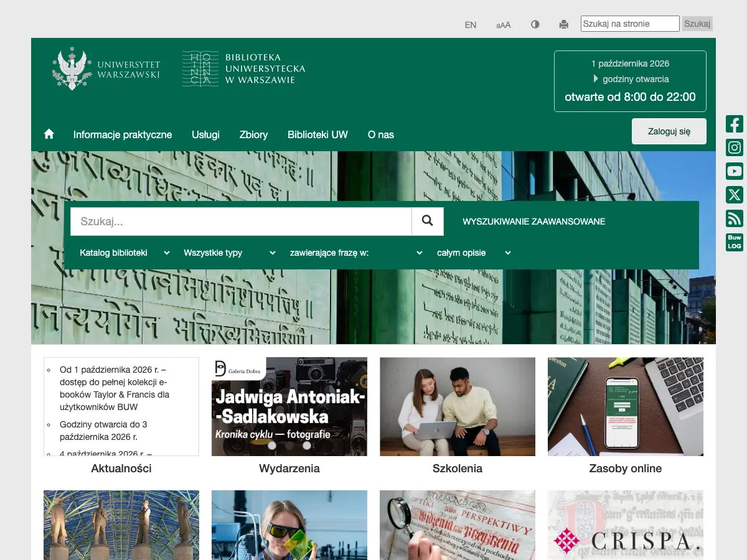Viewport: 747px width, 560px height.
Task: Open the Wydarzenia heading link
Action: pyautogui.click(x=289, y=469)
